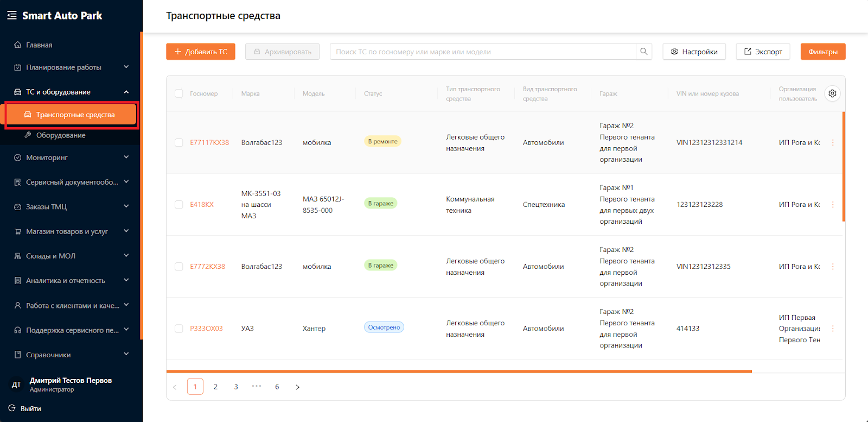This screenshot has width=868, height=422.
Task: Focus the vehicle search input field
Action: coord(483,52)
